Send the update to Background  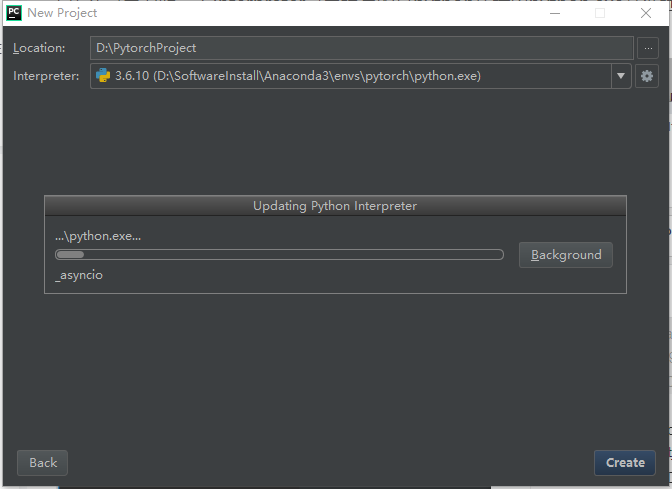coord(566,255)
